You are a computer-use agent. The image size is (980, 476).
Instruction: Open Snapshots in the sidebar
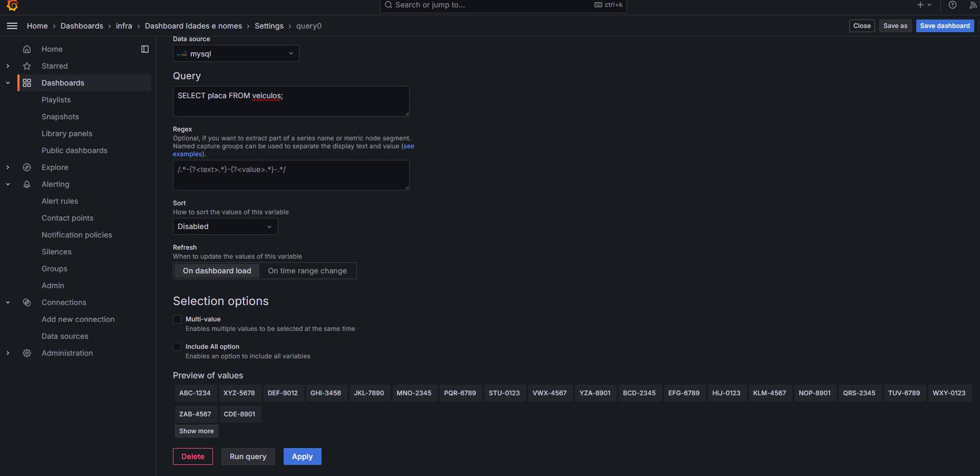pos(60,117)
